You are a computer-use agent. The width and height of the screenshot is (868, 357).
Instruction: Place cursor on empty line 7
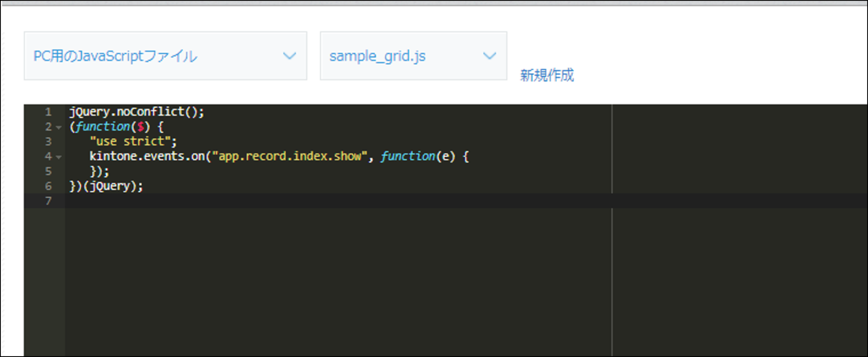[x=466, y=201]
